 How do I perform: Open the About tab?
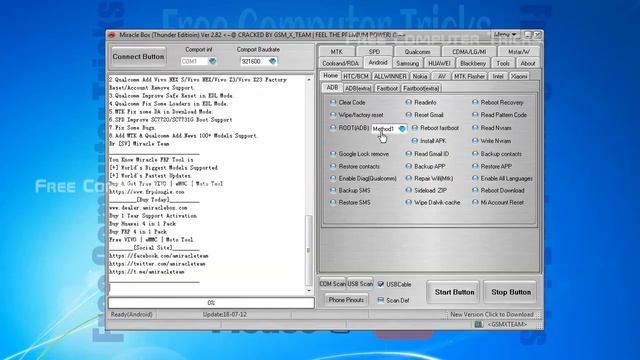point(528,64)
